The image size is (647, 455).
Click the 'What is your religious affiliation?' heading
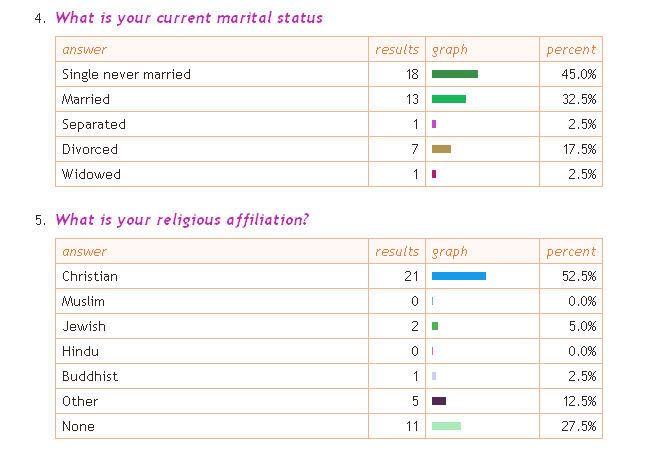pyautogui.click(x=182, y=220)
